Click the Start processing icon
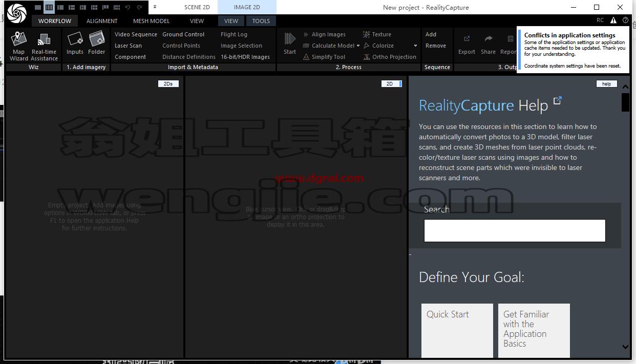 290,43
